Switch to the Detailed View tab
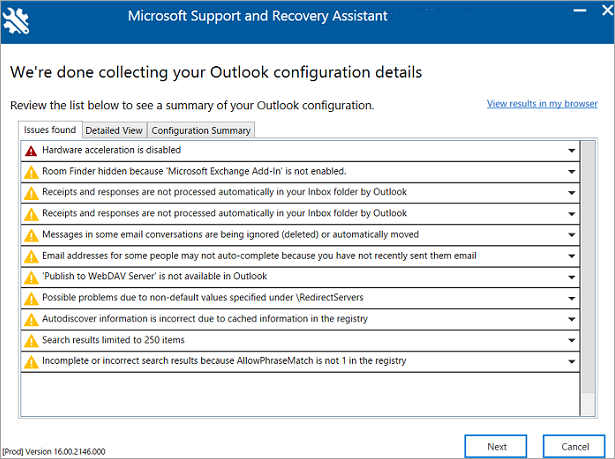This screenshot has height=459, width=615. click(x=115, y=130)
